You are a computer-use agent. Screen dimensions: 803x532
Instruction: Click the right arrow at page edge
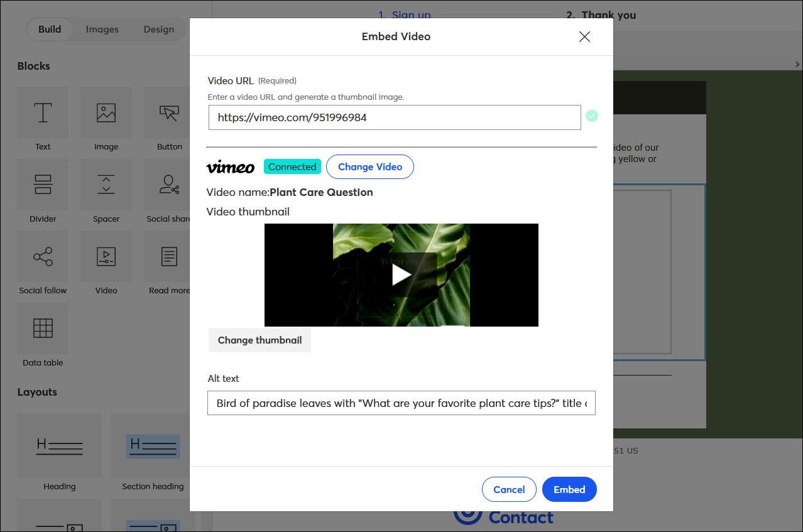797,64
